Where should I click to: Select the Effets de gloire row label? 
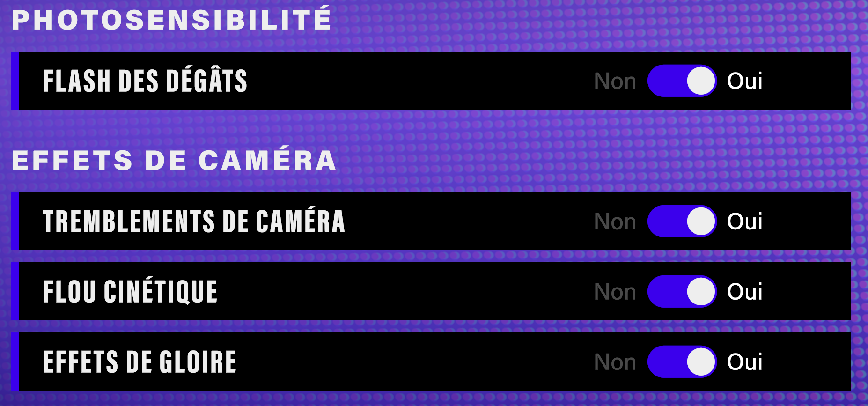[x=140, y=362]
